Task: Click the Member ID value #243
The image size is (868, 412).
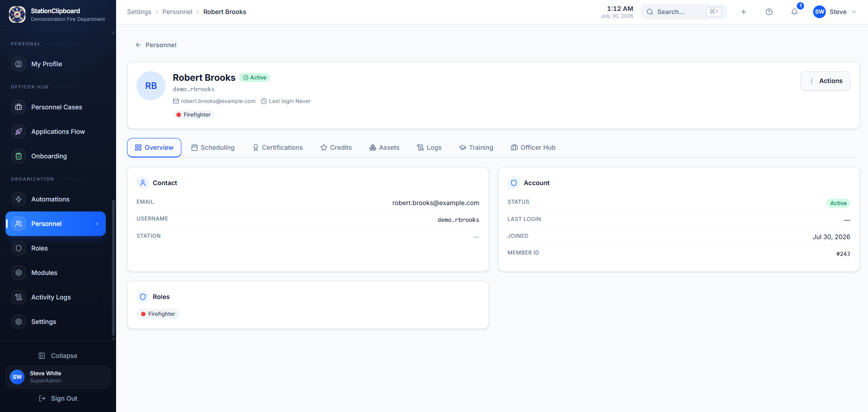Action: click(843, 254)
